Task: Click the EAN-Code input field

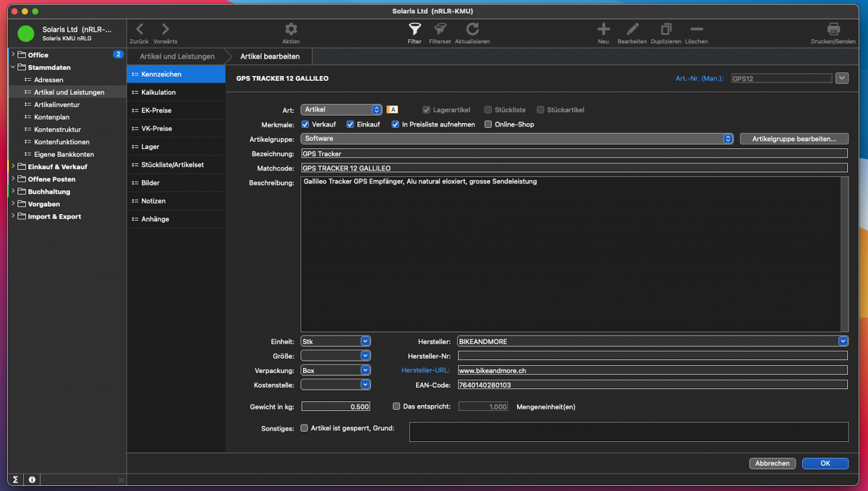Action: [x=652, y=385]
